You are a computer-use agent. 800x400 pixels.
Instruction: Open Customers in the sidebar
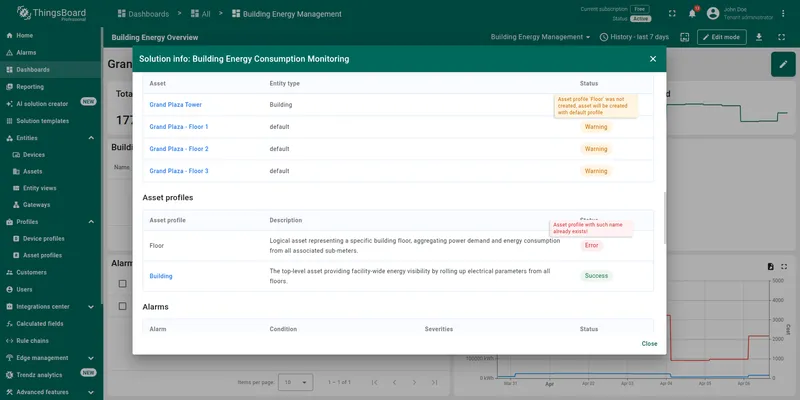click(51, 272)
